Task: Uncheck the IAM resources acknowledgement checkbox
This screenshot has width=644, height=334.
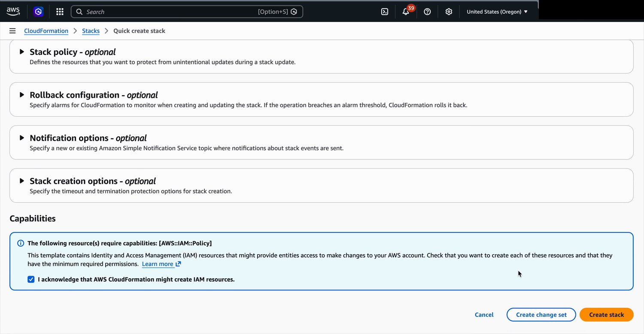Action: 31,280
